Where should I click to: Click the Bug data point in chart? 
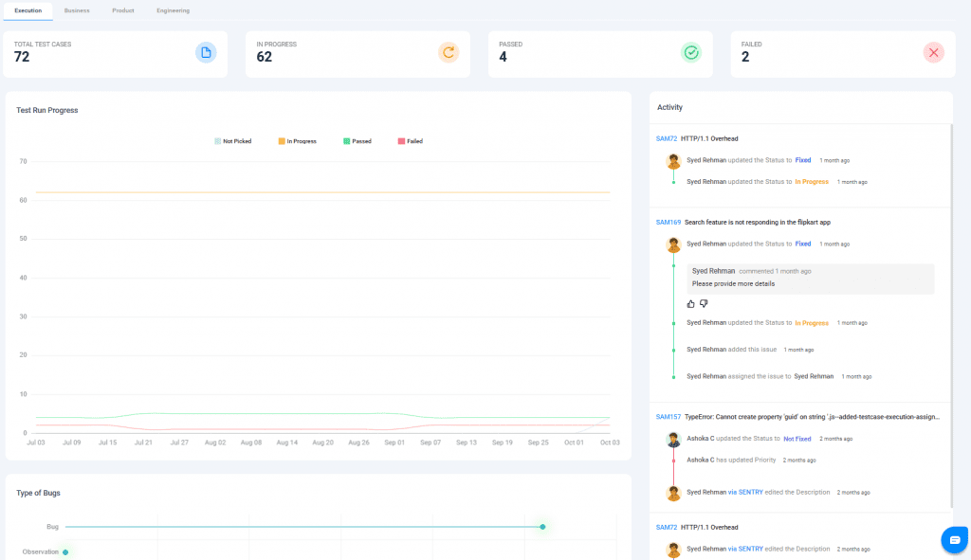coord(542,527)
